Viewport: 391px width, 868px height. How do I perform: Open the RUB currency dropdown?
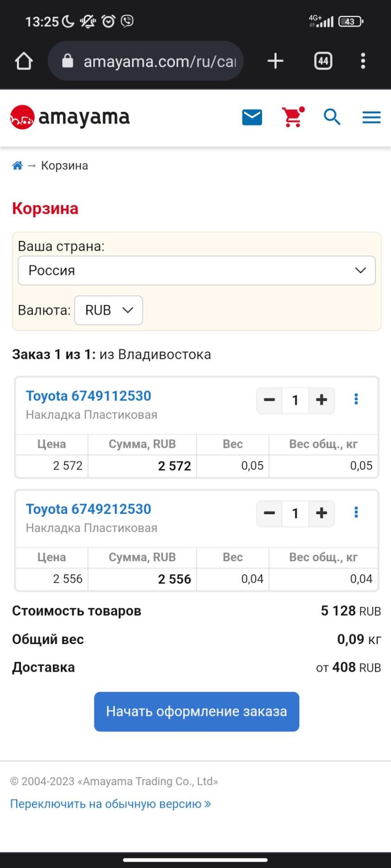pyautogui.click(x=108, y=310)
